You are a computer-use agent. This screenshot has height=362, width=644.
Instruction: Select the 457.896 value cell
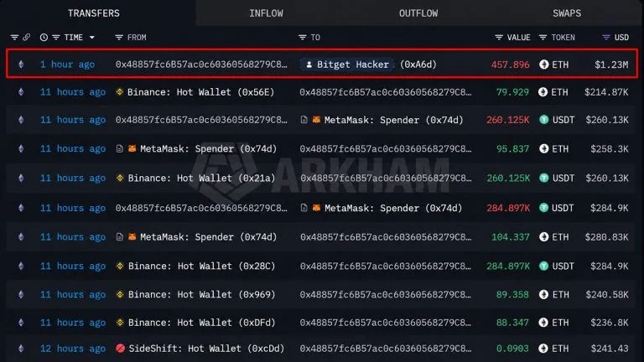coord(510,65)
